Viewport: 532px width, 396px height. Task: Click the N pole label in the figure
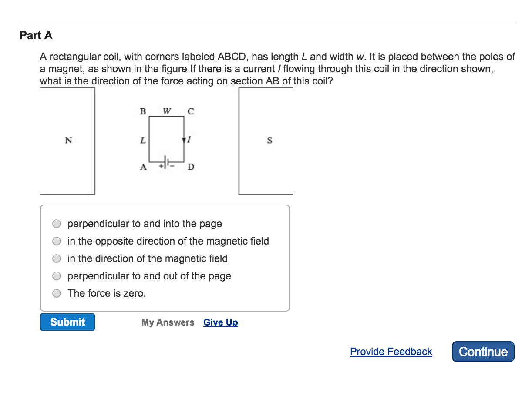pyautogui.click(x=67, y=140)
